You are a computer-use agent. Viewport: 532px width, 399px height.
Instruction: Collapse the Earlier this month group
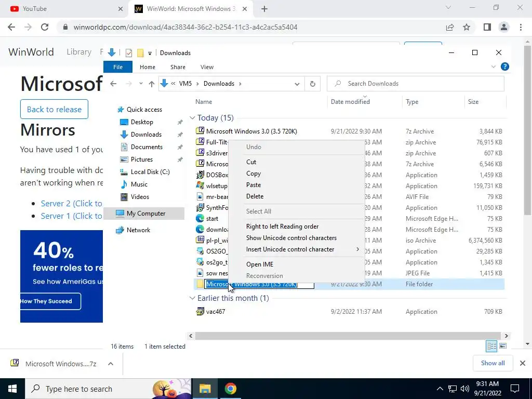pos(192,298)
